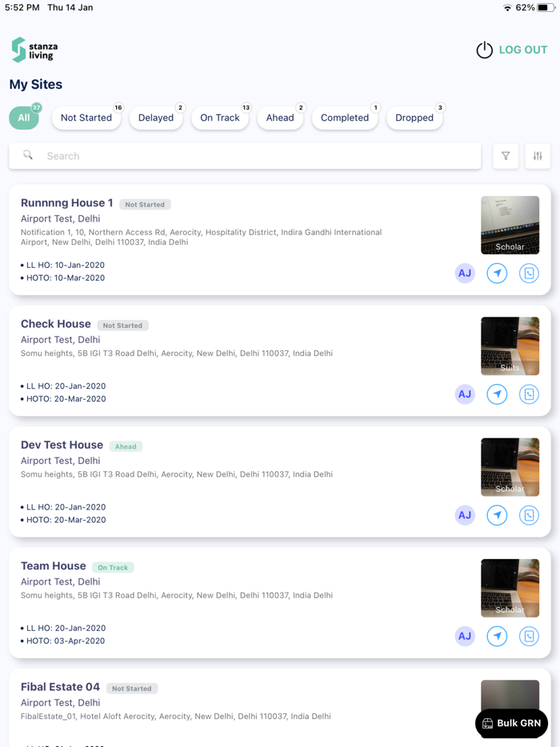Tap navigation arrow for Runnnng House 1

coord(497,274)
